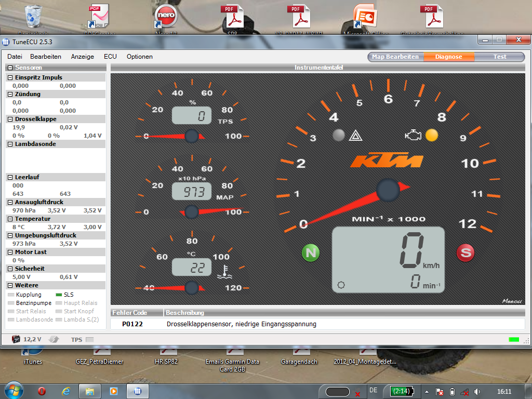Toggle the SLS indicator
The image size is (532, 399).
(59, 295)
